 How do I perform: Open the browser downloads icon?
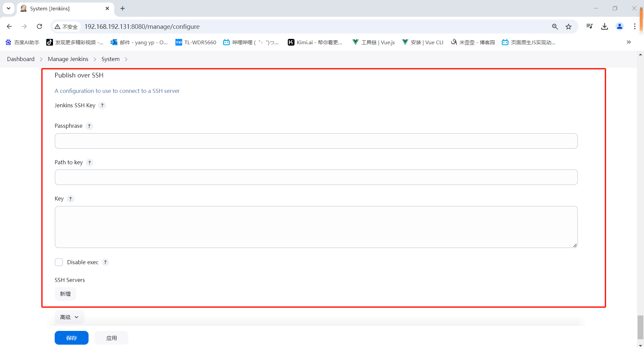pos(605,26)
